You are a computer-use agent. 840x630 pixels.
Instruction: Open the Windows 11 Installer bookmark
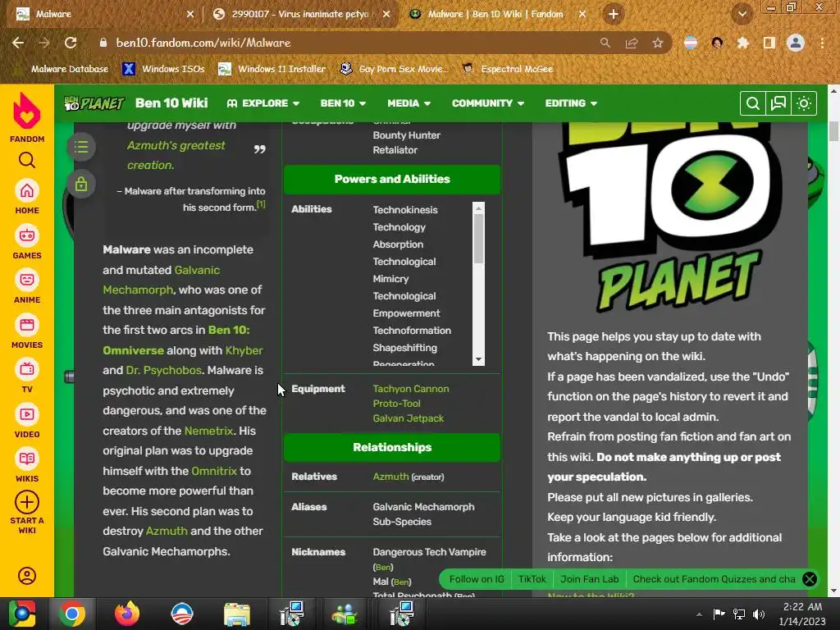272,69
